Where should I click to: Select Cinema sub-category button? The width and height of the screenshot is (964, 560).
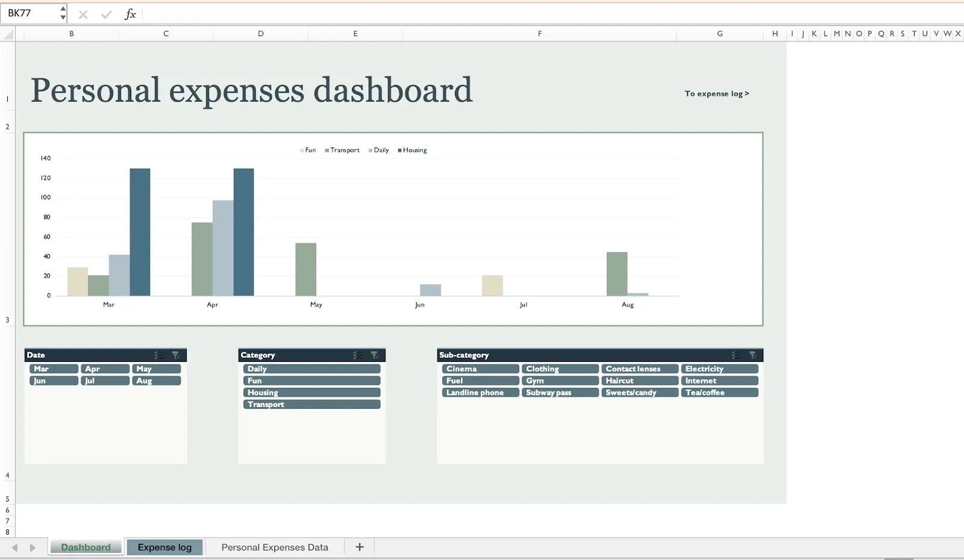coord(481,369)
